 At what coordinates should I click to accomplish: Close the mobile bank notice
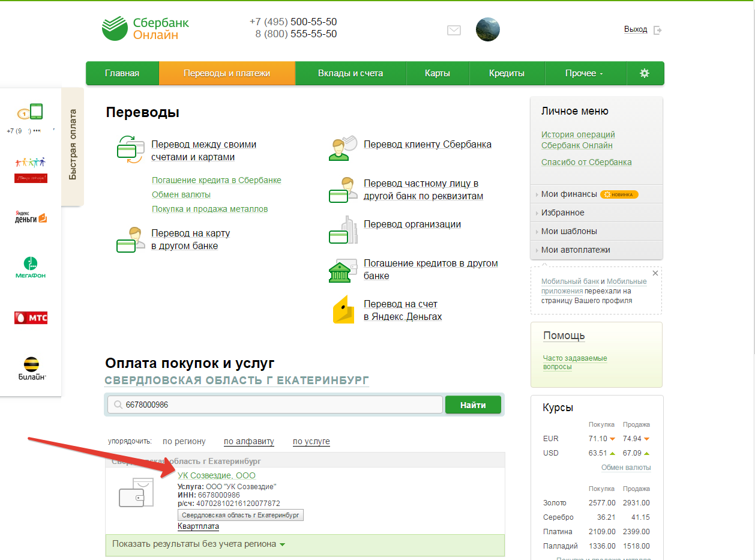click(655, 273)
